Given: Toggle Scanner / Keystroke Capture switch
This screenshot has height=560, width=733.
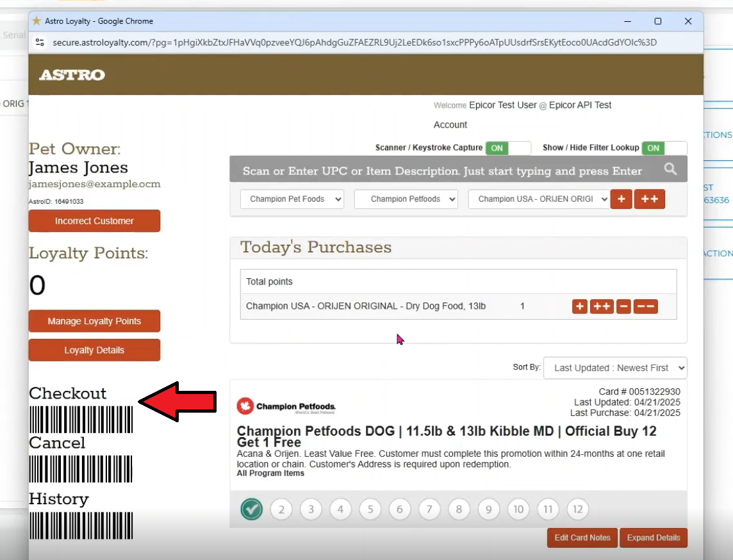Looking at the screenshot, I should click(507, 148).
